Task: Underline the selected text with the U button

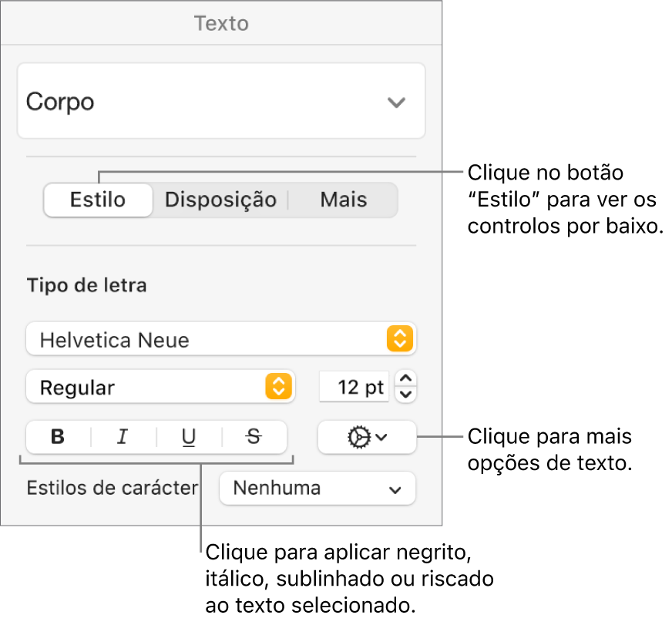Action: pyautogui.click(x=189, y=437)
